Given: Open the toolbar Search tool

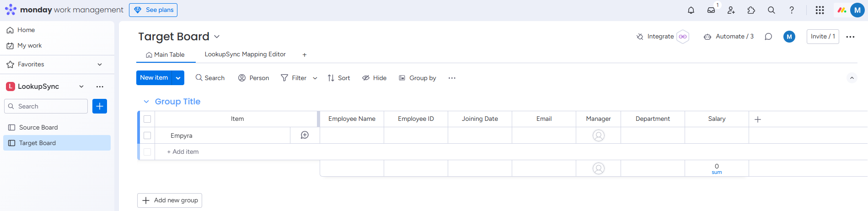Looking at the screenshot, I should (x=210, y=78).
